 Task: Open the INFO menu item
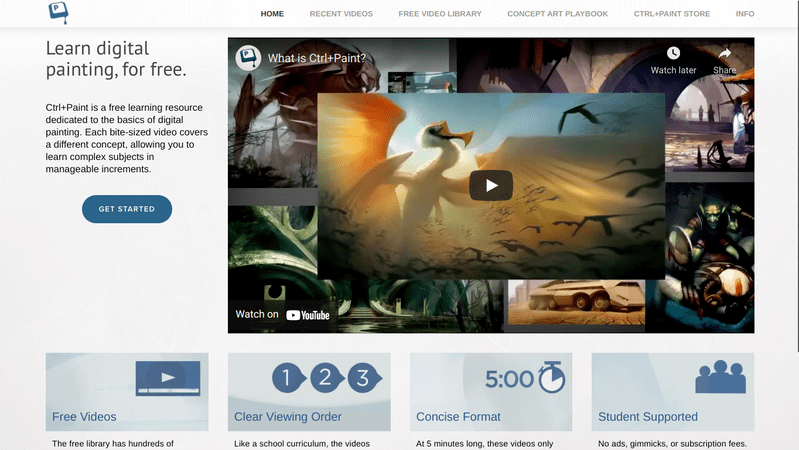coord(744,14)
